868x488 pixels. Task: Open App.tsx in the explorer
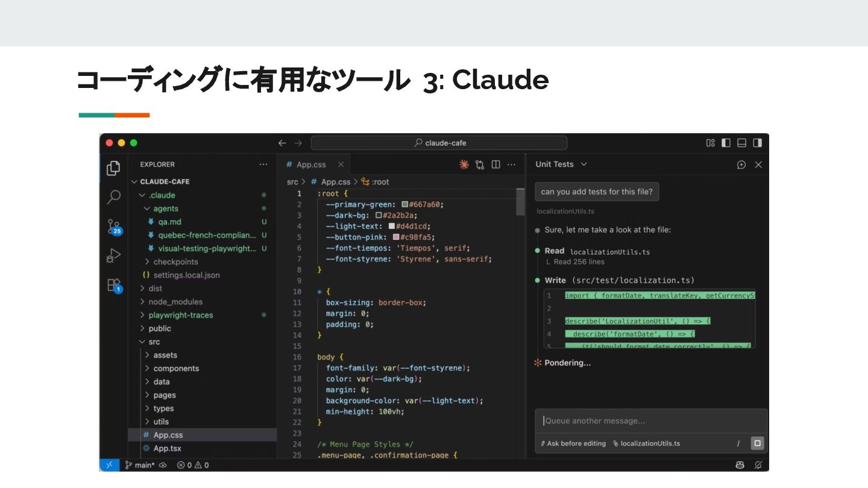tap(203, 448)
